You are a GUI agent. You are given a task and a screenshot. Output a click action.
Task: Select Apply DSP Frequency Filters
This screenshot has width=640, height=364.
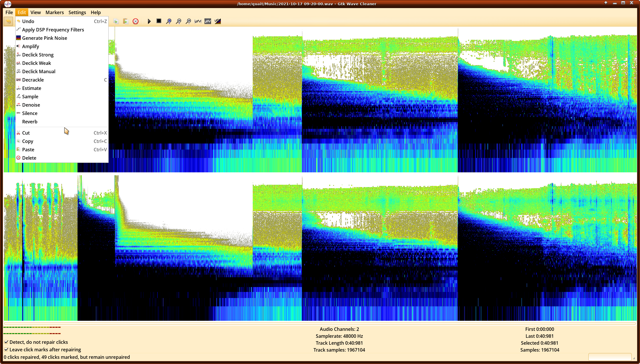click(x=53, y=30)
